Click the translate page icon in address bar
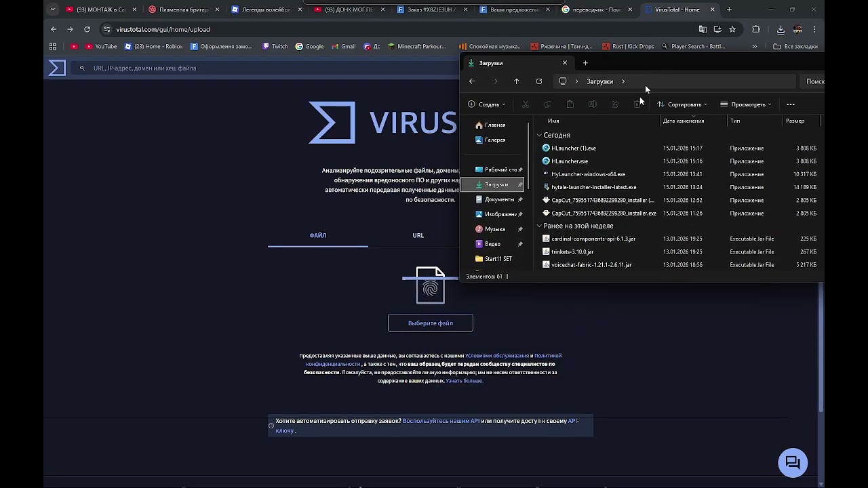 [x=703, y=29]
